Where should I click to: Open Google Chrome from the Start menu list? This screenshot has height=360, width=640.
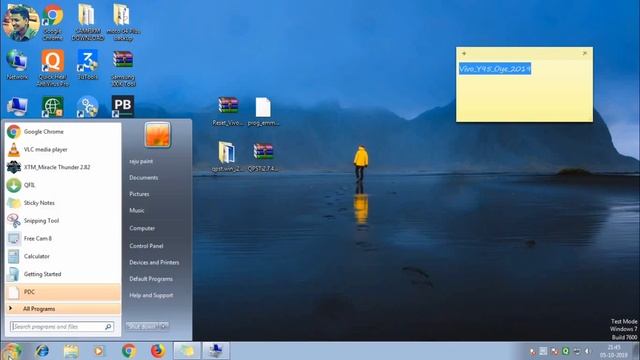(x=63, y=131)
